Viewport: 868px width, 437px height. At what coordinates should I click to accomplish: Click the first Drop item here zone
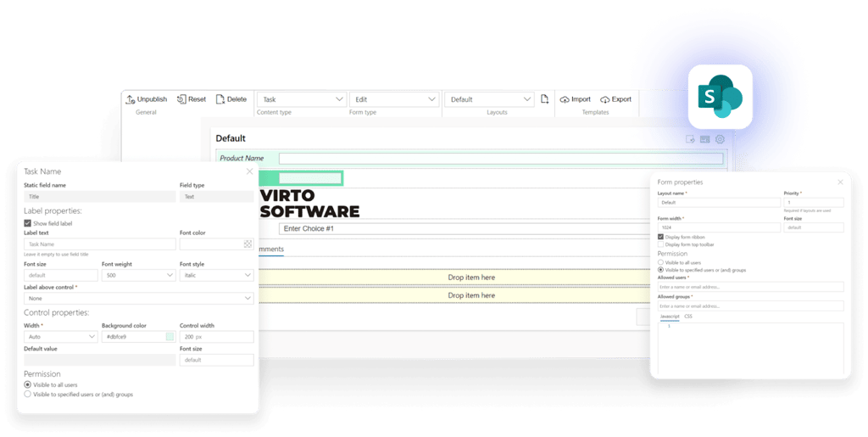point(454,277)
